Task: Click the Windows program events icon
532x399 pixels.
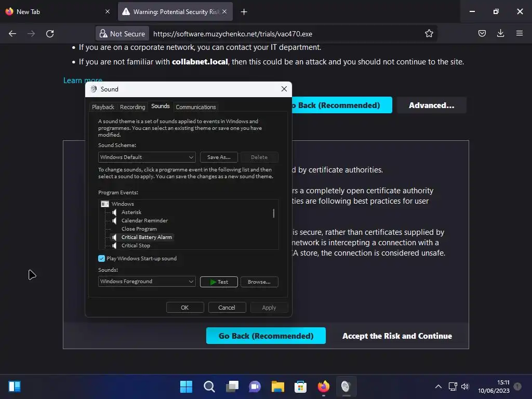Action: (x=105, y=204)
